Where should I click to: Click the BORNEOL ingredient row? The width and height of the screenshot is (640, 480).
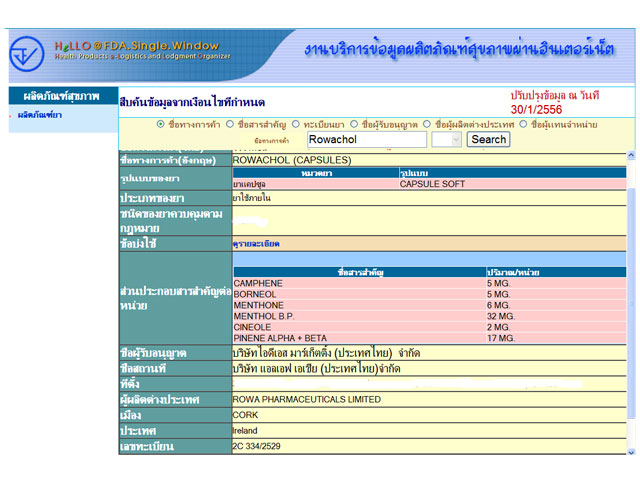[430, 294]
